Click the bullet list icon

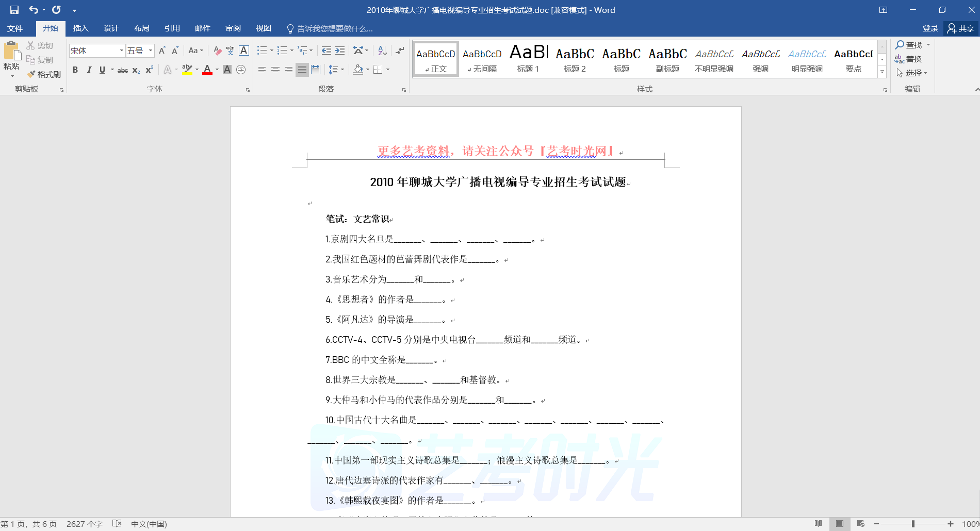tap(262, 51)
